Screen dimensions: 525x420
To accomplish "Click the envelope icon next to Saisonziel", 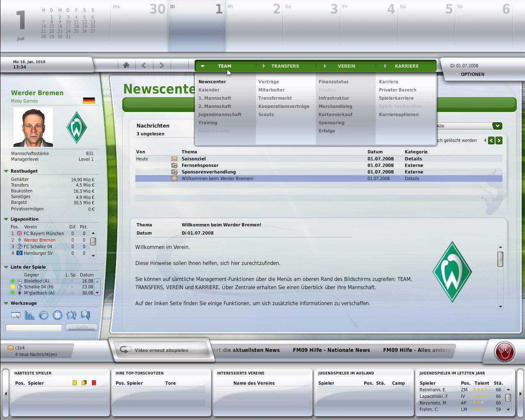I will pos(174,159).
